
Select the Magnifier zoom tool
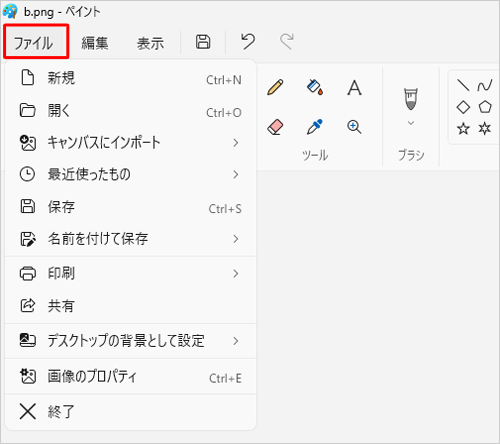(354, 127)
